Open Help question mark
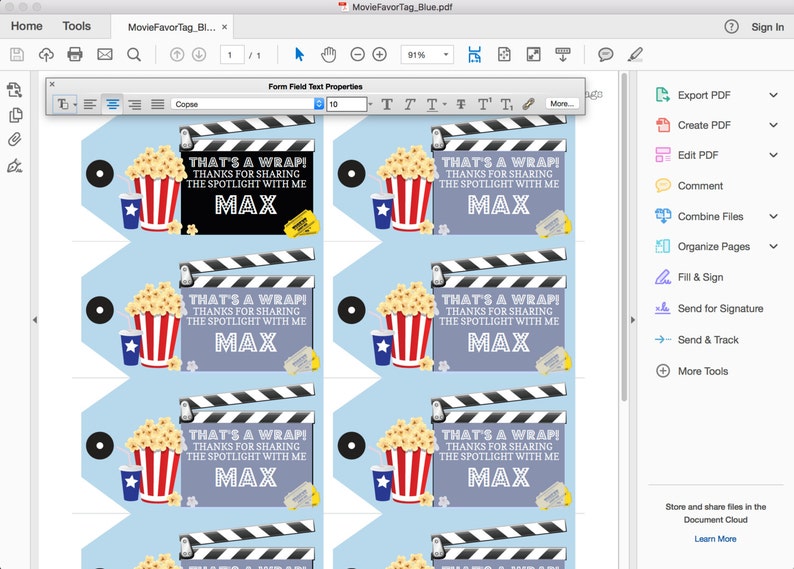This screenshot has height=569, width=794. tap(731, 27)
